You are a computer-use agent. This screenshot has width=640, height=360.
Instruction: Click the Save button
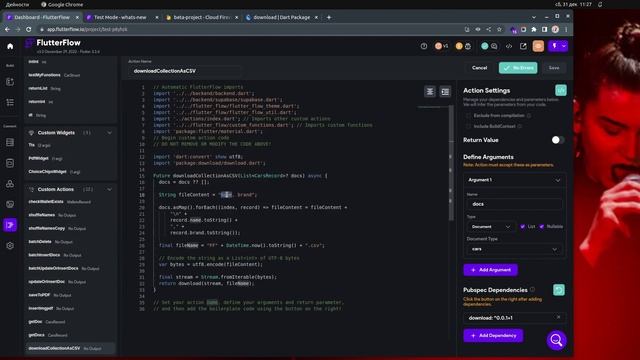(554, 68)
